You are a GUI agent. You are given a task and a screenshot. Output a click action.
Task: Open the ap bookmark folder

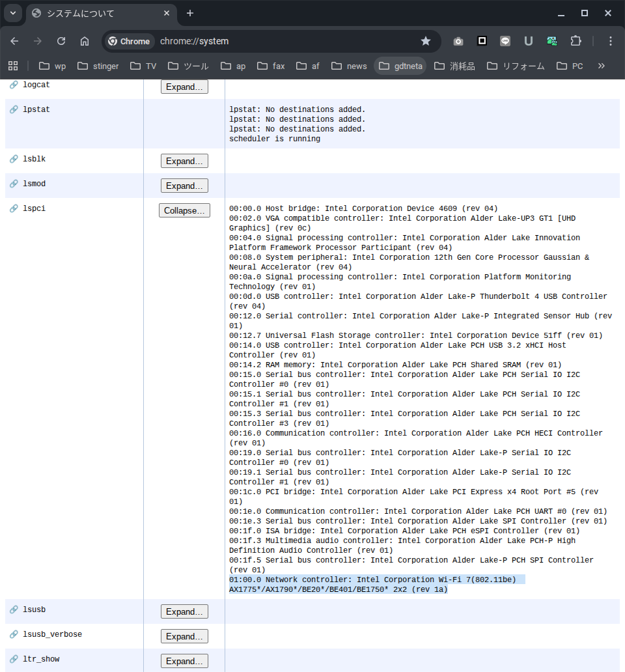pos(234,66)
